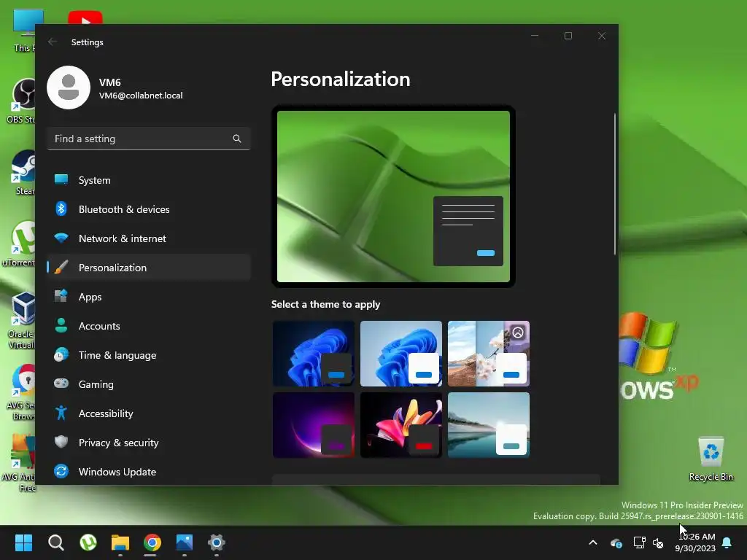Image resolution: width=747 pixels, height=560 pixels.
Task: Select the Recycle Bin desktop icon
Action: [x=711, y=459]
